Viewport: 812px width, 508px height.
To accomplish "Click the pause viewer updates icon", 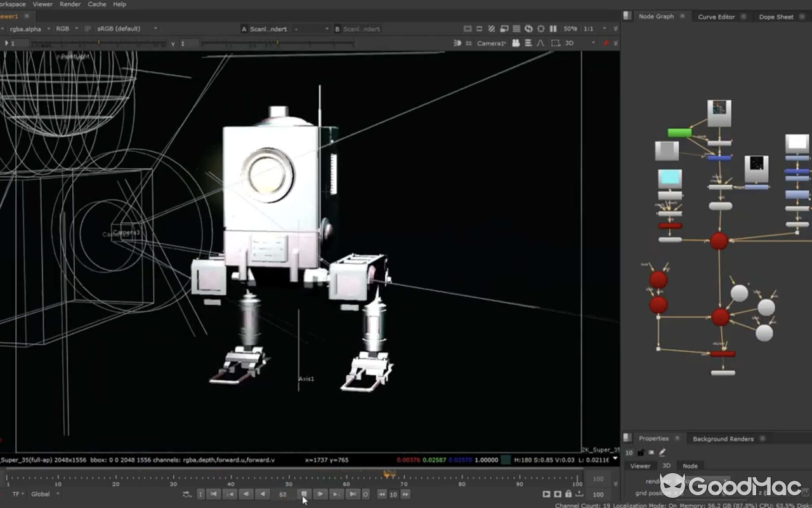I will (x=553, y=29).
